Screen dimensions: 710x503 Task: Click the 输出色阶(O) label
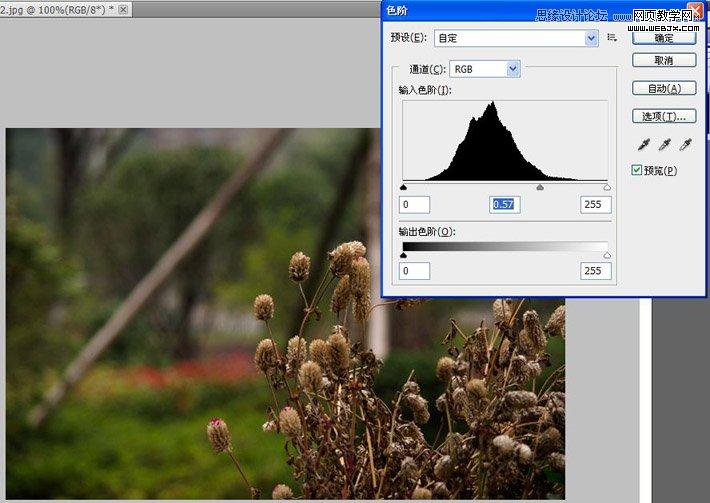427,232
